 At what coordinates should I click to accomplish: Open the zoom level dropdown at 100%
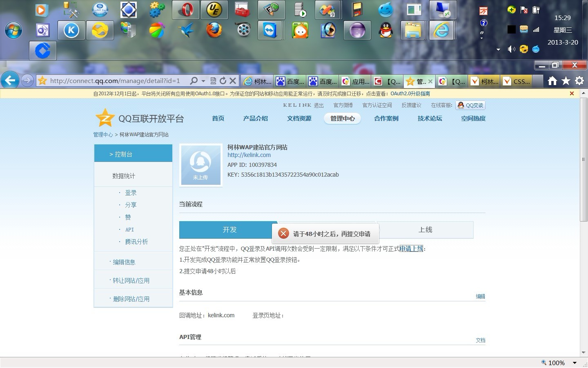(x=575, y=363)
